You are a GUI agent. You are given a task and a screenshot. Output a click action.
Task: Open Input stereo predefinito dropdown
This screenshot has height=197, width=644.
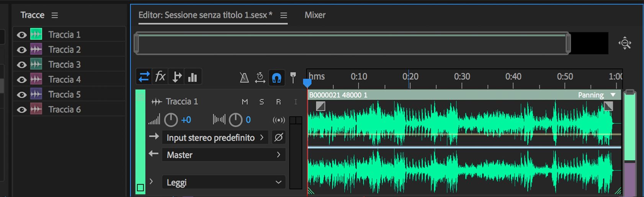pyautogui.click(x=215, y=137)
